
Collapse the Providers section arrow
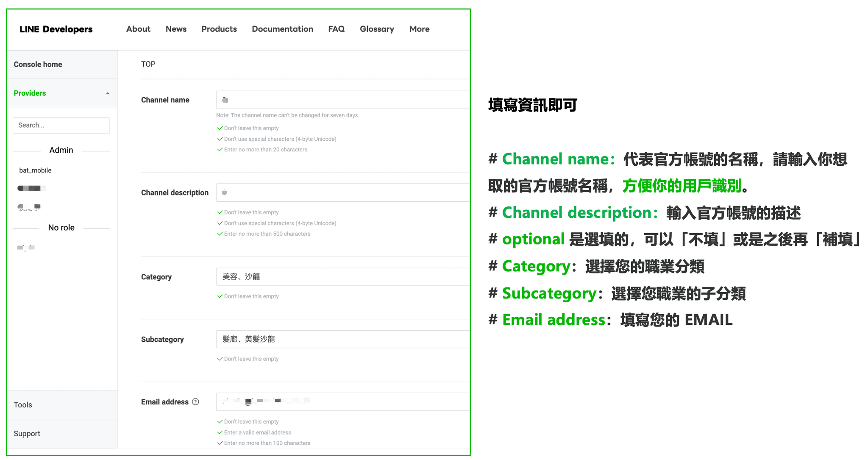[x=108, y=93]
